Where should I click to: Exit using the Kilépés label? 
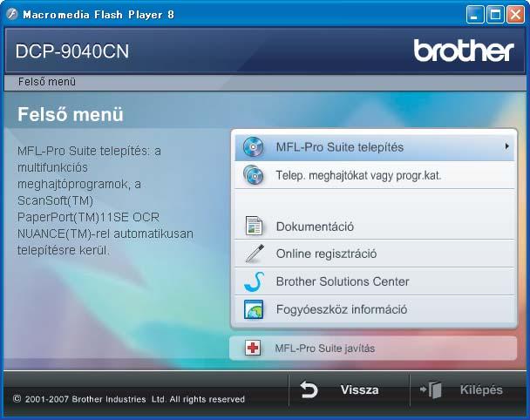point(481,390)
